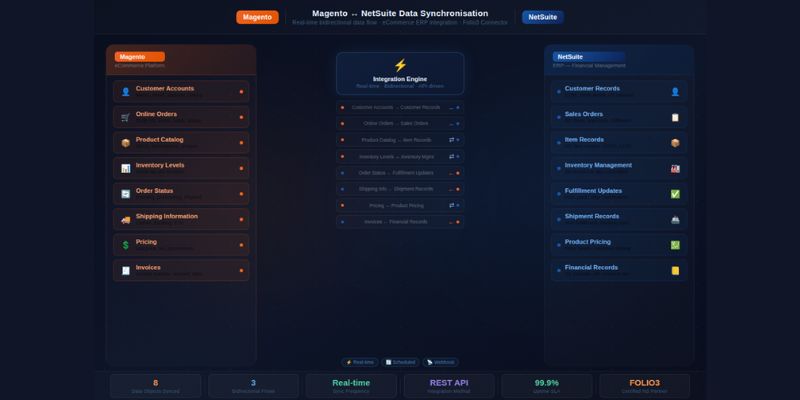Click the 8 Data Objects Synced stat card
Viewport: 800px width, 400px height.
coord(156,386)
